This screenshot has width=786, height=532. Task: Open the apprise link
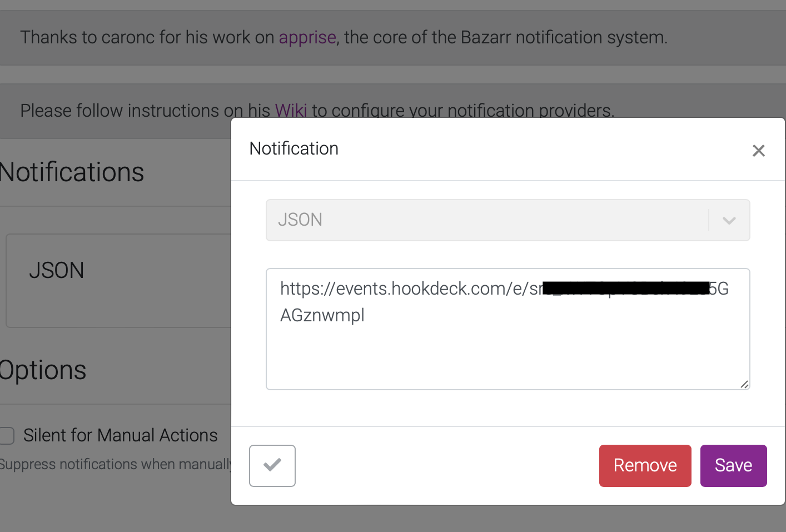click(307, 37)
